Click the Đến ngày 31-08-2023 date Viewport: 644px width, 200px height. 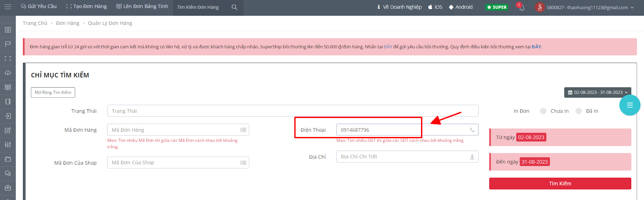point(535,162)
